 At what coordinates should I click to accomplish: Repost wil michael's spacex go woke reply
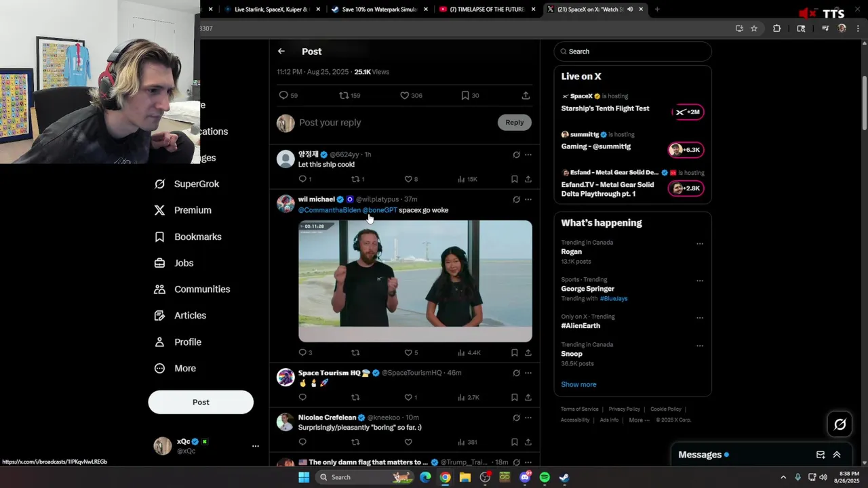[355, 352]
